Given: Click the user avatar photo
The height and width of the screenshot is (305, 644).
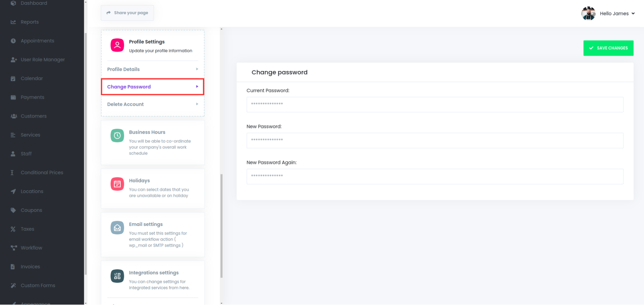Looking at the screenshot, I should [588, 13].
